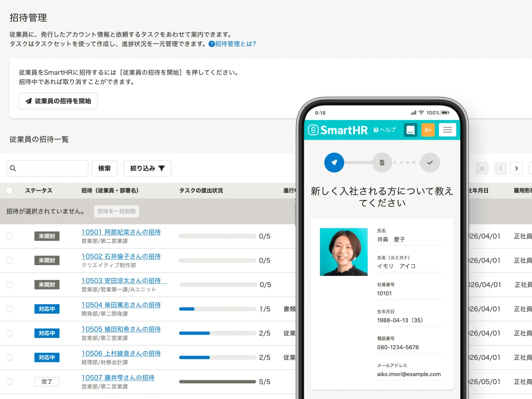Click the first page double-chevron button
This screenshot has width=532, height=399.
482,168
